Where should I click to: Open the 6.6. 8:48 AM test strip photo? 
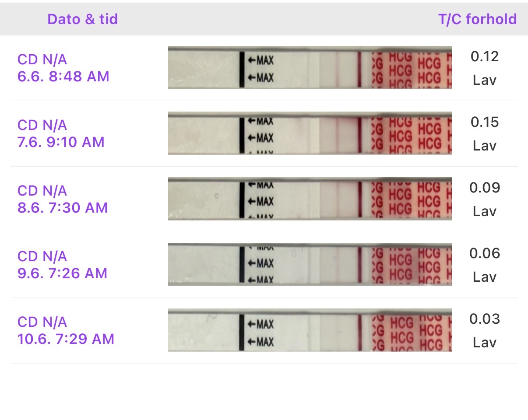coord(310,68)
